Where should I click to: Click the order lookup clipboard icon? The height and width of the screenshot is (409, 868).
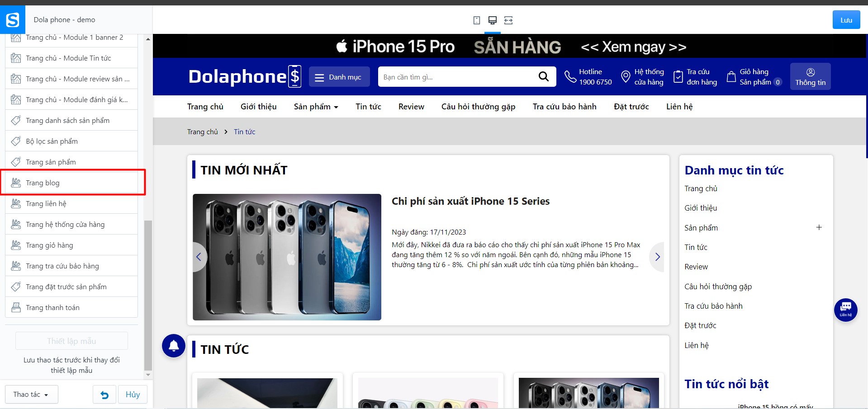coord(678,77)
